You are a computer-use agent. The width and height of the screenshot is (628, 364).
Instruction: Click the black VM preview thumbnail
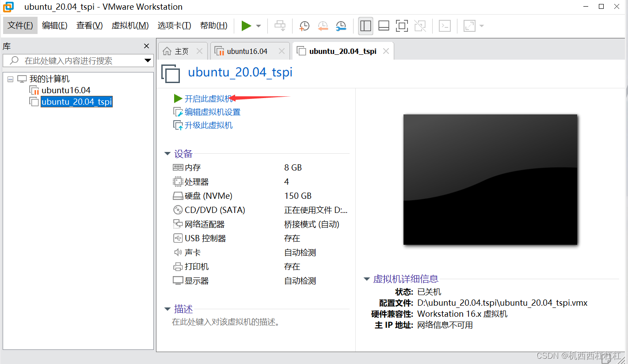tap(490, 179)
